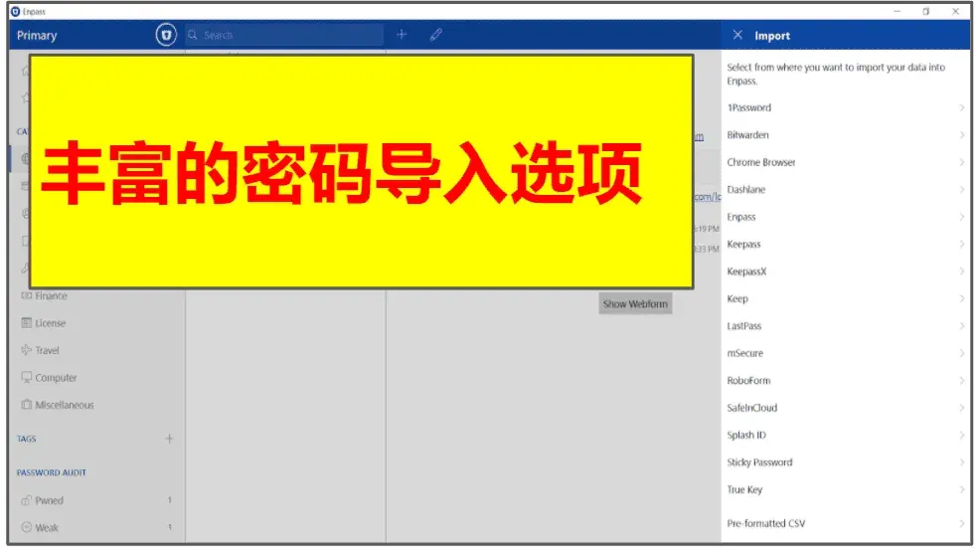Choose KeepassX import source
This screenshot has width=980, height=549.
[846, 272]
